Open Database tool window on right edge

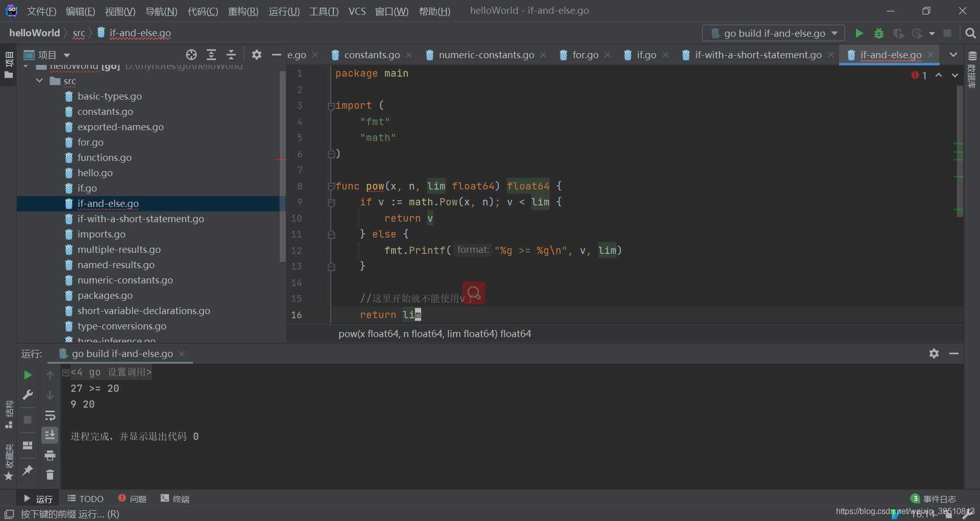972,70
